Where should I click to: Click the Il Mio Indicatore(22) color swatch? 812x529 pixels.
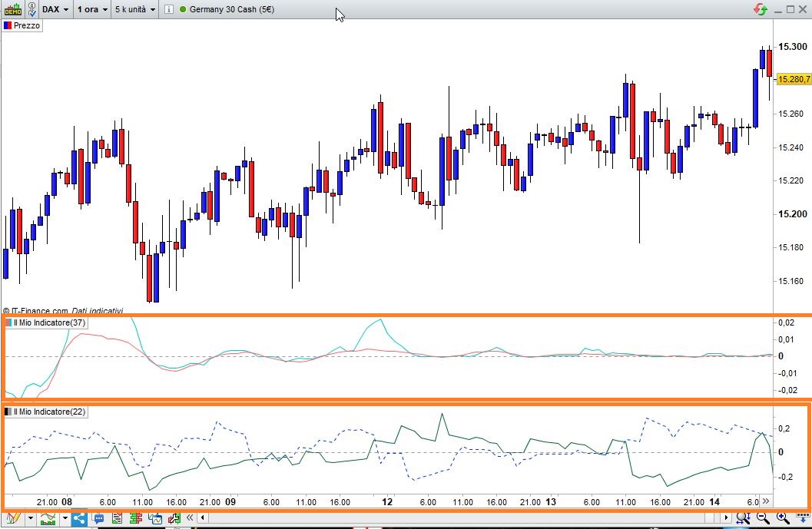point(8,412)
